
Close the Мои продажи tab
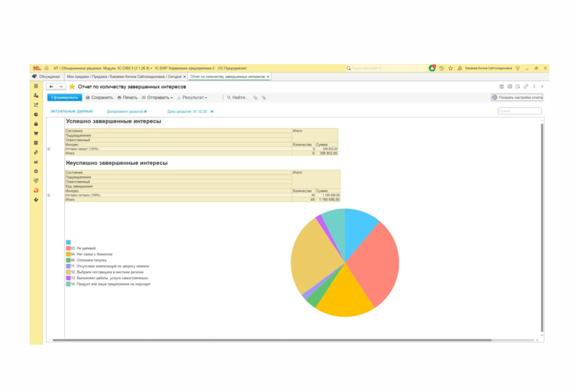pos(184,77)
